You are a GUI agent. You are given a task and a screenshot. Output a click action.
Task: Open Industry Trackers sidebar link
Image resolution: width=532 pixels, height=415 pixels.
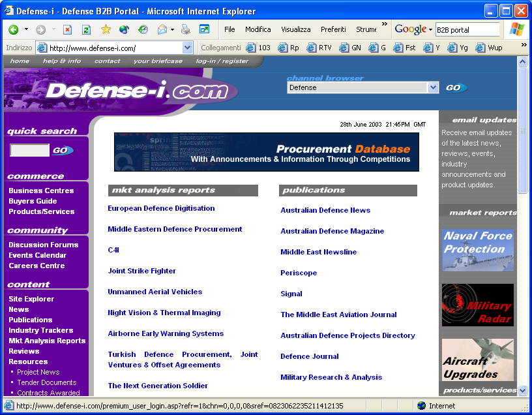pos(40,330)
